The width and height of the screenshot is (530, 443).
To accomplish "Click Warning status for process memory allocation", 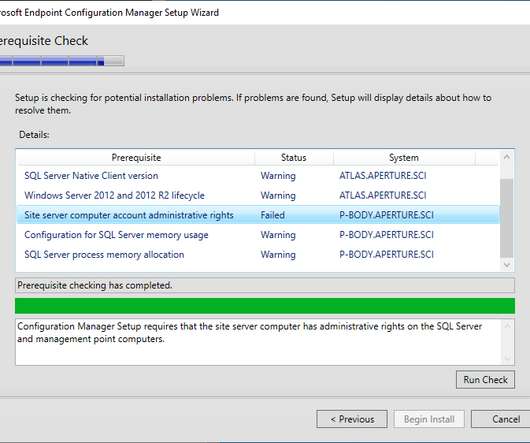I will 278,254.
